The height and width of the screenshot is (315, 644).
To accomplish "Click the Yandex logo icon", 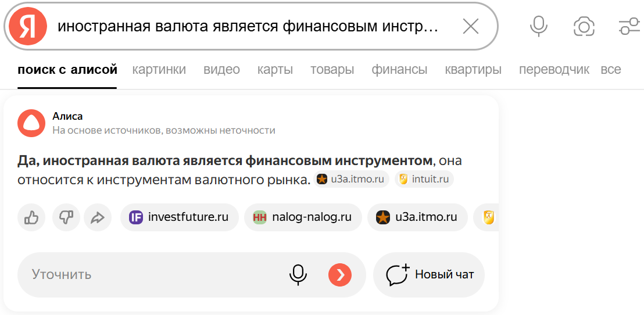I will (x=28, y=27).
